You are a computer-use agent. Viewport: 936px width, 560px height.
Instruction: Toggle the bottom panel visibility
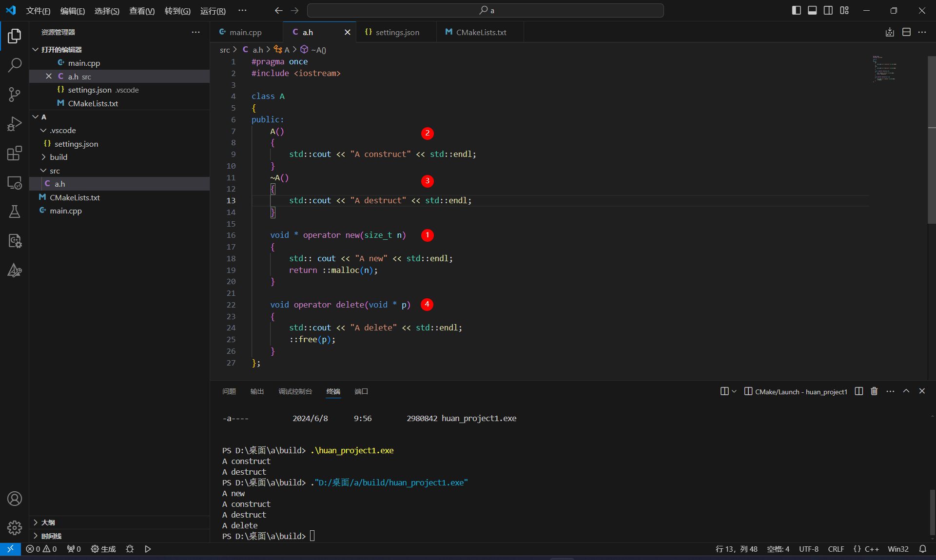coord(812,10)
